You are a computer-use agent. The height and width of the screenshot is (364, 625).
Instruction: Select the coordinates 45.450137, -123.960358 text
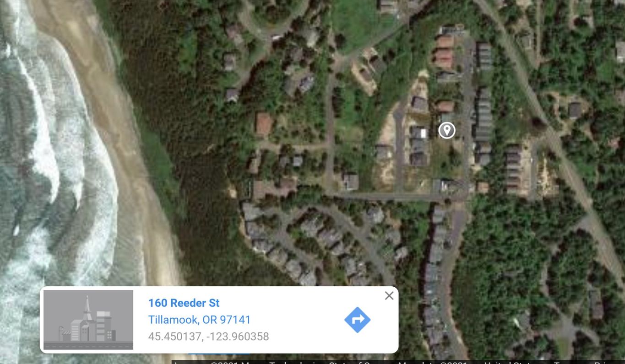click(x=208, y=337)
